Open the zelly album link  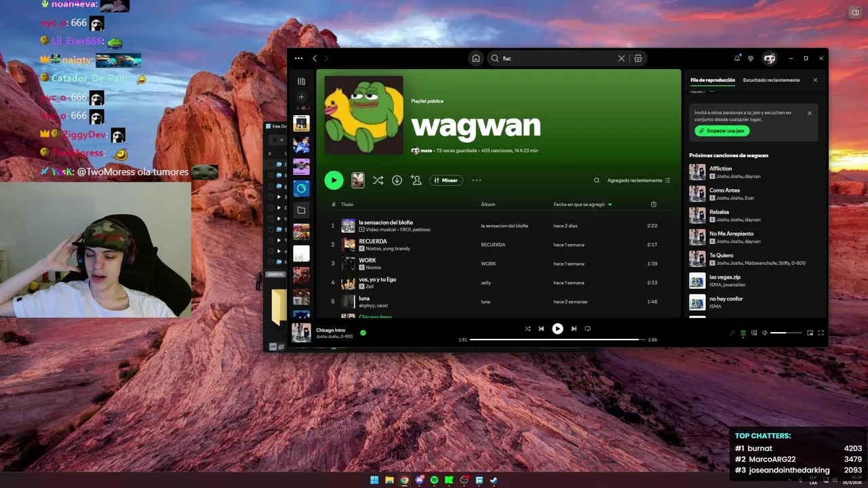tap(486, 283)
